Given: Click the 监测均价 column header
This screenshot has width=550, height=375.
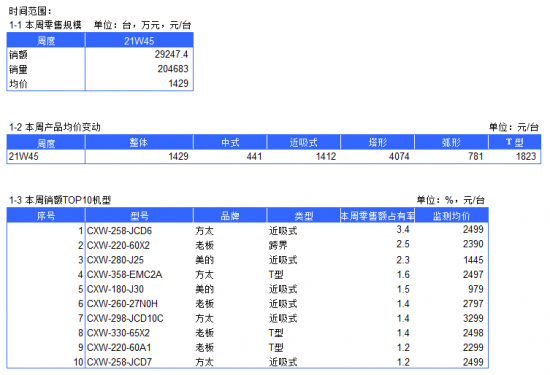Looking at the screenshot, I should 451,215.
